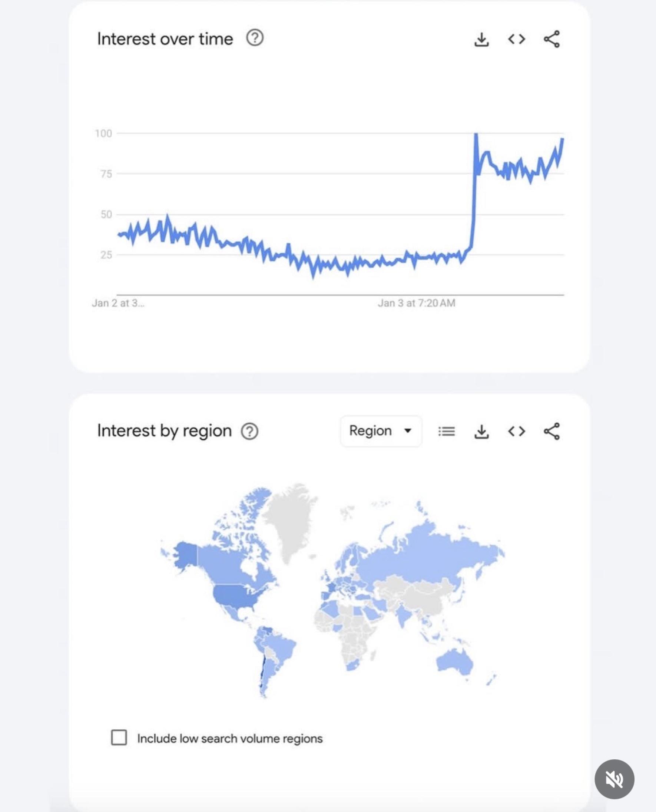
Task: Open help for Interest over time
Action: (255, 38)
